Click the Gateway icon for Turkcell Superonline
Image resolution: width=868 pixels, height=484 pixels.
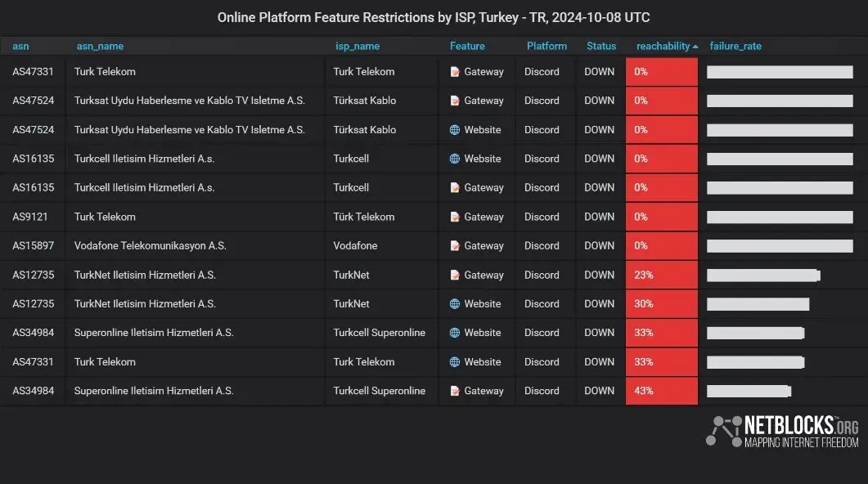(455, 391)
